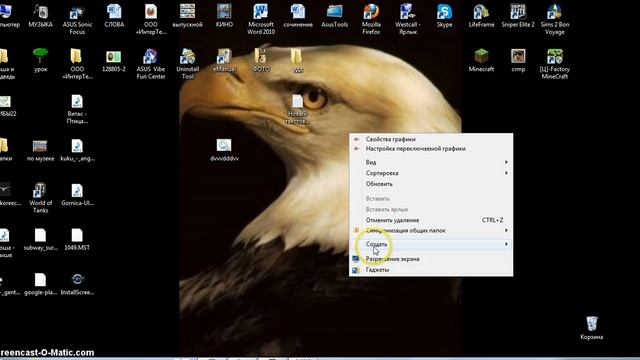Image resolution: width=640 pixels, height=360 pixels.
Task: Select the crmp desktop icon
Action: pyautogui.click(x=518, y=60)
